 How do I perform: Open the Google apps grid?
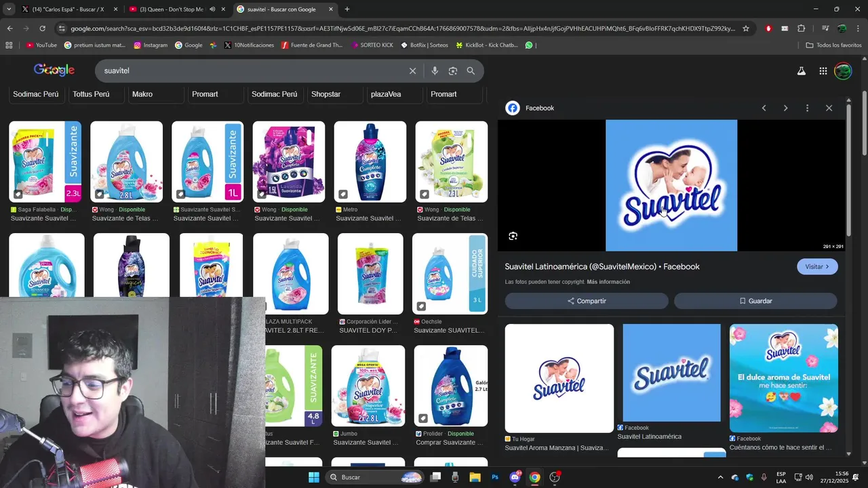click(x=823, y=70)
